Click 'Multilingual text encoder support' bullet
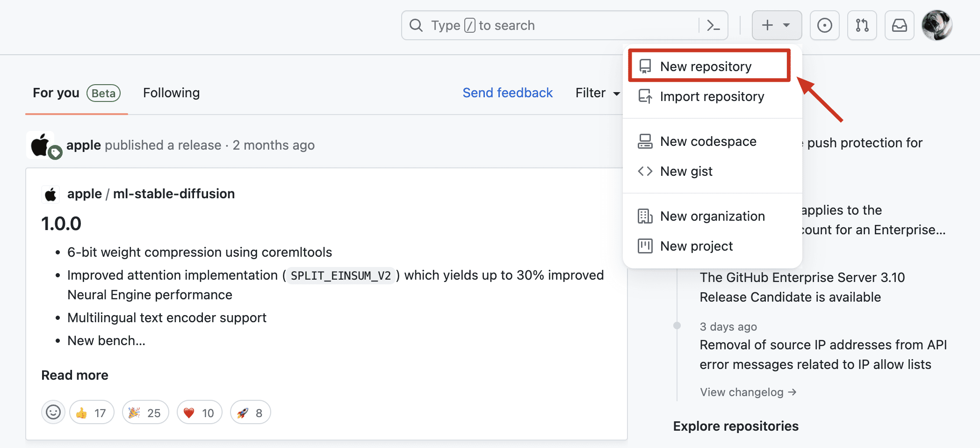980x448 pixels. tap(166, 318)
